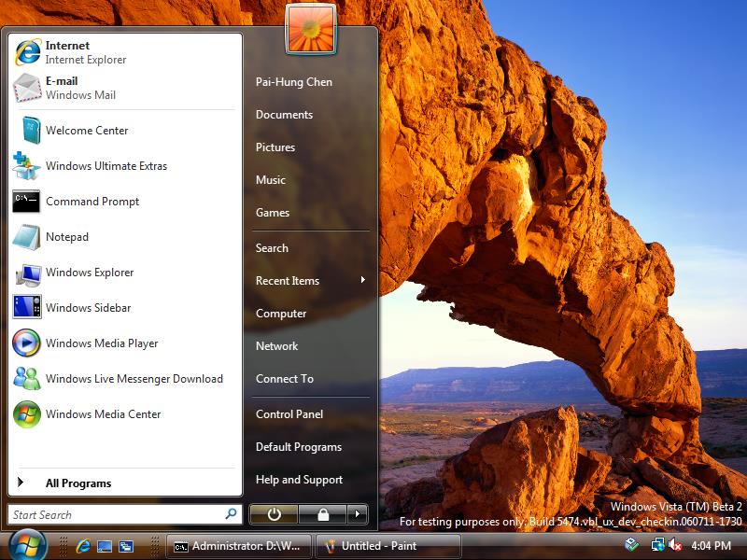
Task: Expand Recent Items submenu arrow
Action: (363, 280)
